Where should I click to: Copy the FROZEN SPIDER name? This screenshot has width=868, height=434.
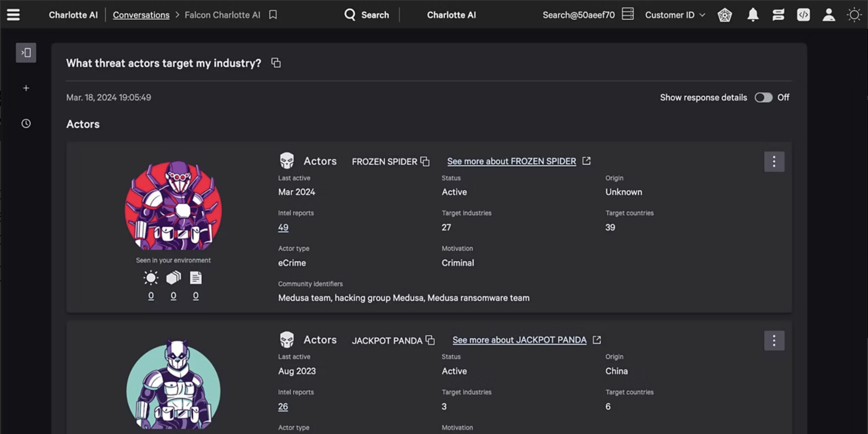425,161
